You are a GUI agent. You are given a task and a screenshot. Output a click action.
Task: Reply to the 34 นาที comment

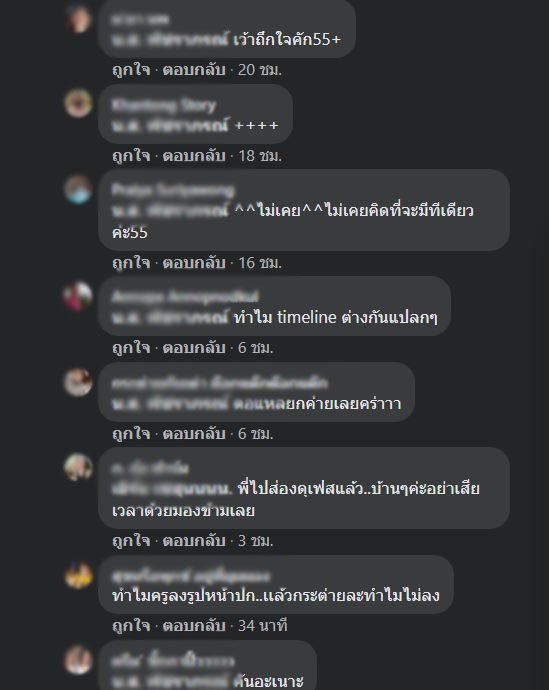click(x=194, y=625)
